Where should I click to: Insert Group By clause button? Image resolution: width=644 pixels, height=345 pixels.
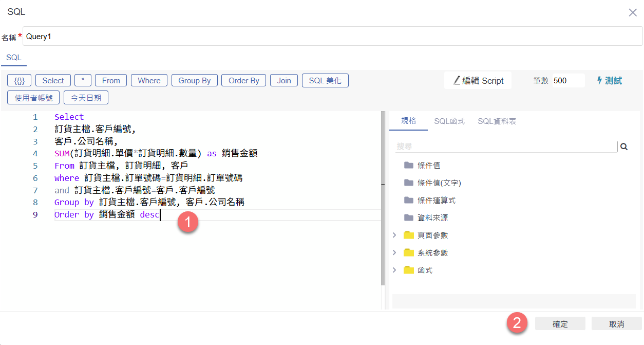point(194,81)
